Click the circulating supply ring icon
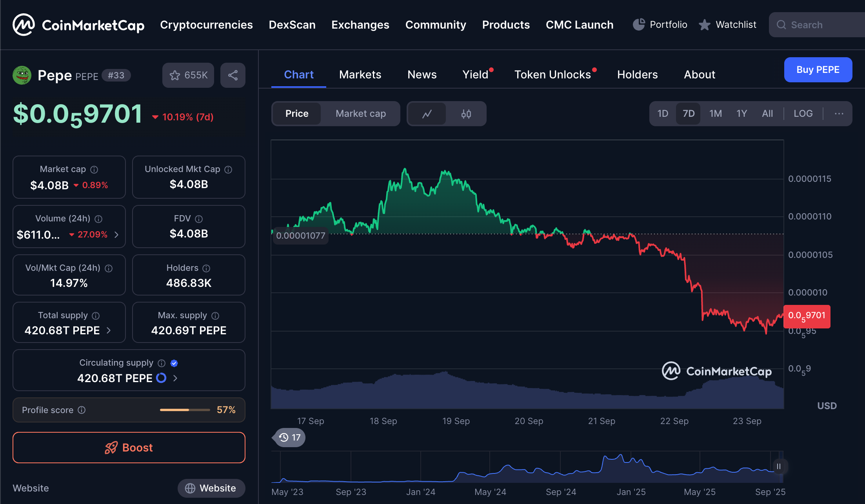865x504 pixels. 161,378
